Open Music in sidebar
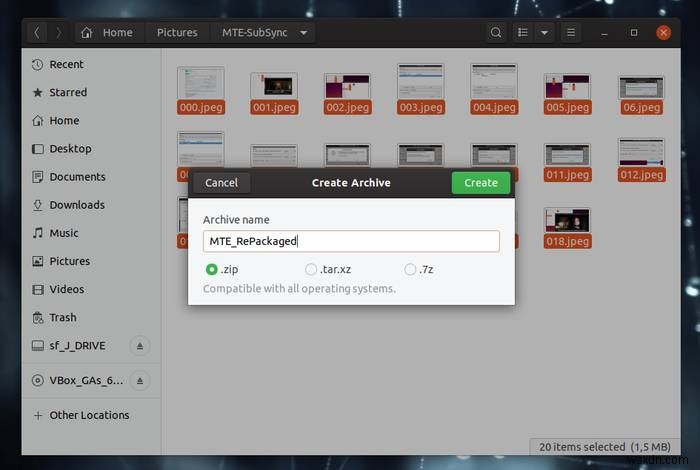 click(91, 233)
